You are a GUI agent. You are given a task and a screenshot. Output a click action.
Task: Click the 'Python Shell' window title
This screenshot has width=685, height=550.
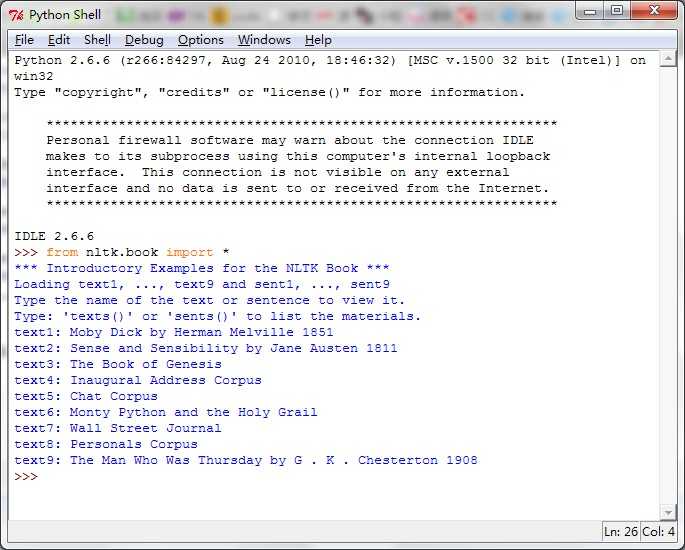(65, 15)
